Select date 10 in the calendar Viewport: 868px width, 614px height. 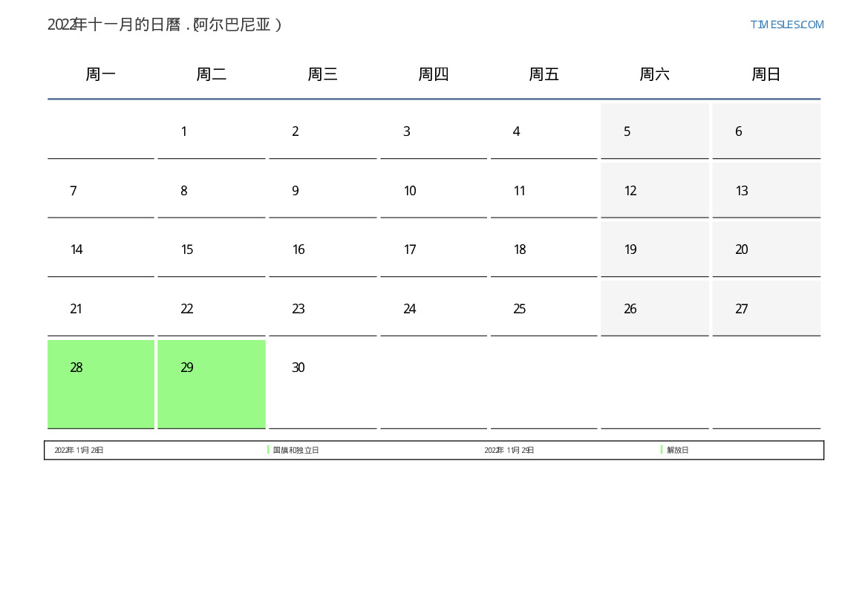point(433,191)
